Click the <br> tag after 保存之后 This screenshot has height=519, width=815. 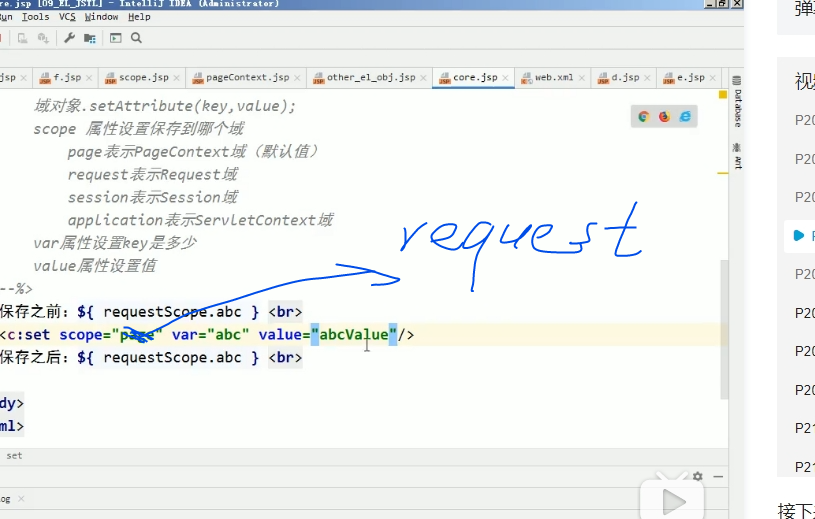tap(285, 357)
